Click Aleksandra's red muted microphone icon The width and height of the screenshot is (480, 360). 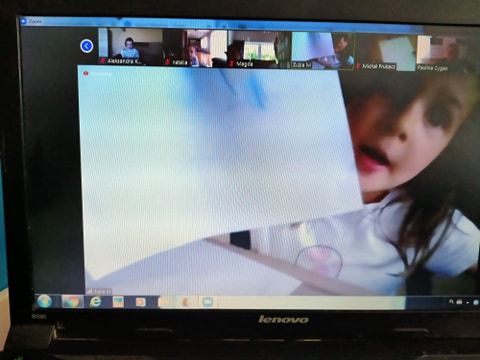click(x=103, y=61)
